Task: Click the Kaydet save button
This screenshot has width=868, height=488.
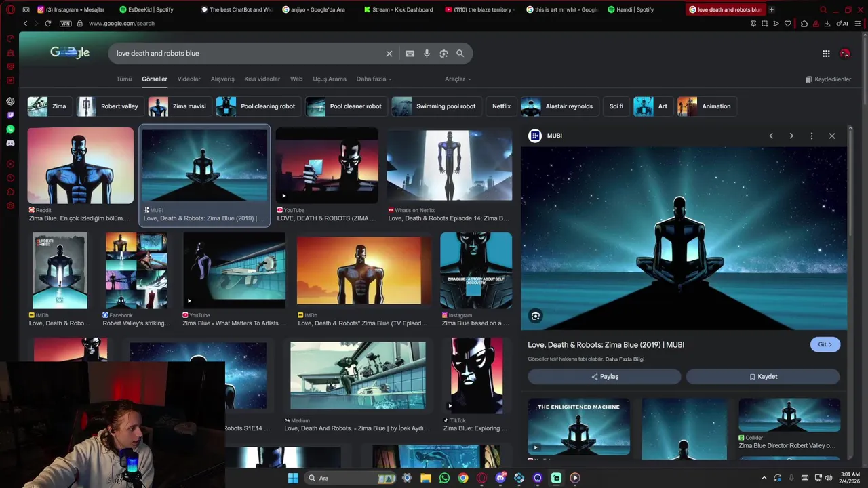Action: (x=763, y=377)
